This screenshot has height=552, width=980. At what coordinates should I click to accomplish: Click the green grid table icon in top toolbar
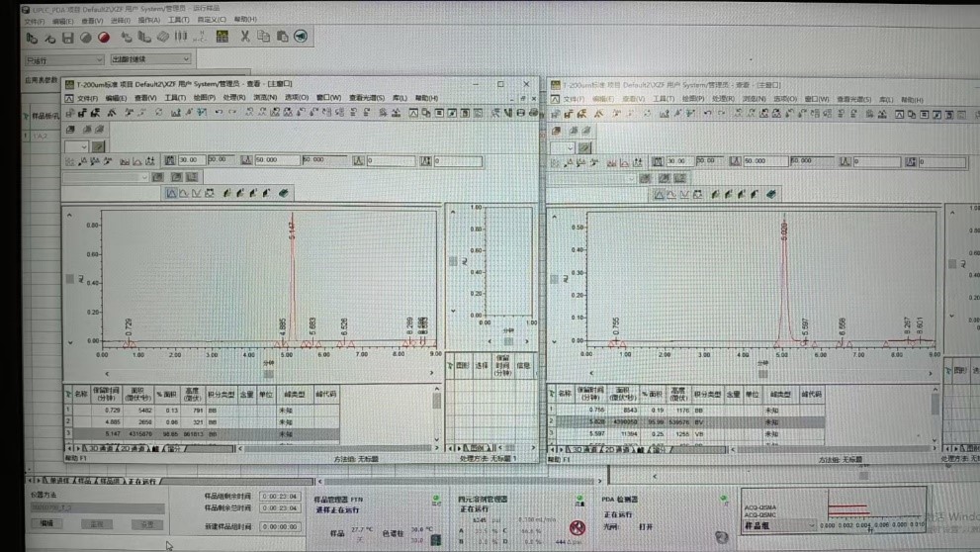click(222, 38)
